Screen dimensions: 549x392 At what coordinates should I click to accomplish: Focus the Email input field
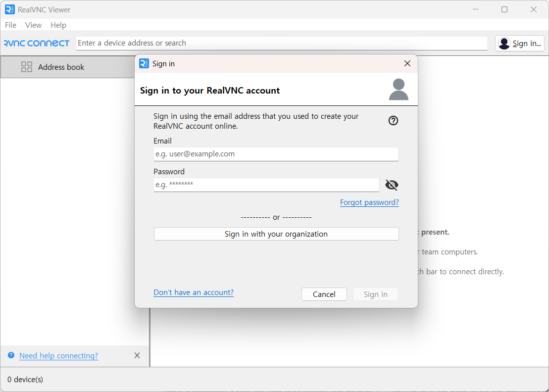(x=276, y=154)
